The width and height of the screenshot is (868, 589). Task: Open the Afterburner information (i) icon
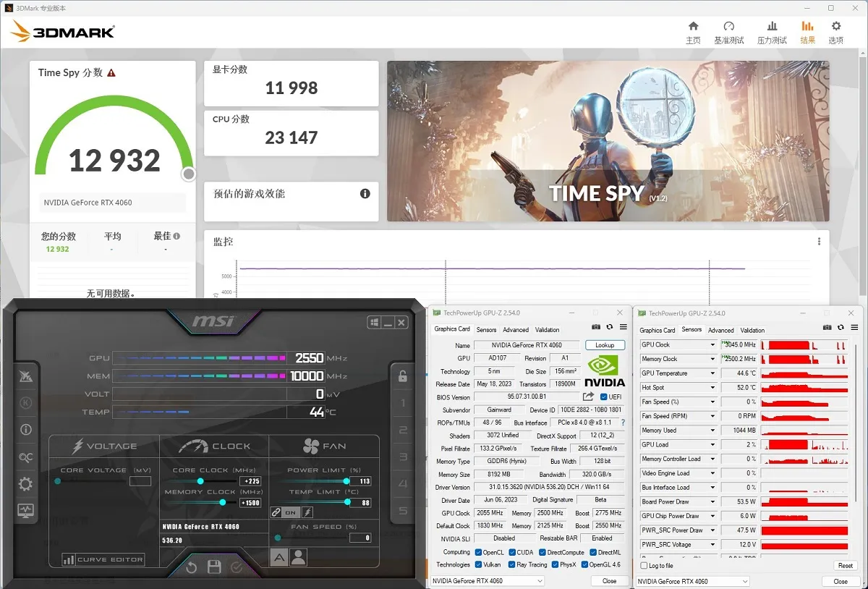(26, 430)
